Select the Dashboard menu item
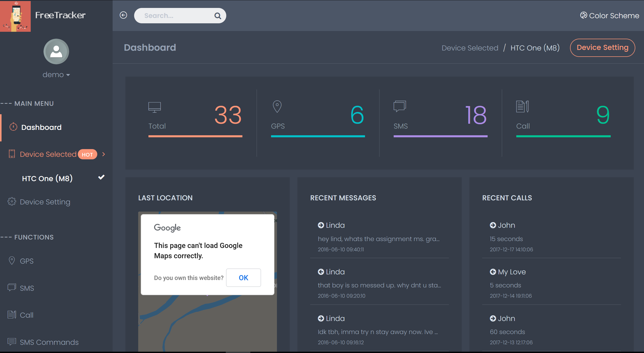Screen dimensions: 644x353 [x=41, y=127]
